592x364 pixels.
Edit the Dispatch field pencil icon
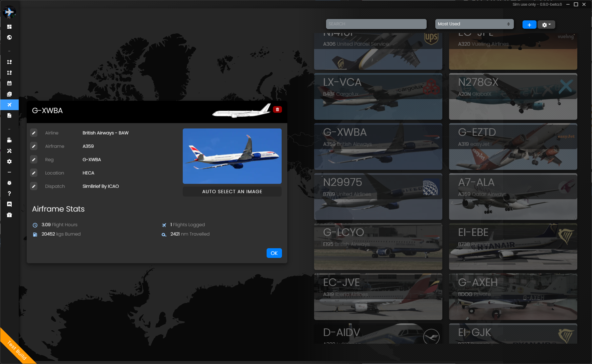coord(34,186)
